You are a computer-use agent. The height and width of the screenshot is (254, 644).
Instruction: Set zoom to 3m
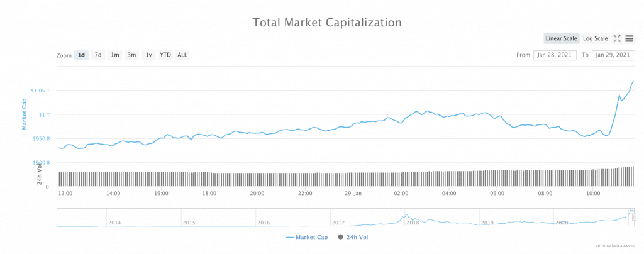(131, 55)
